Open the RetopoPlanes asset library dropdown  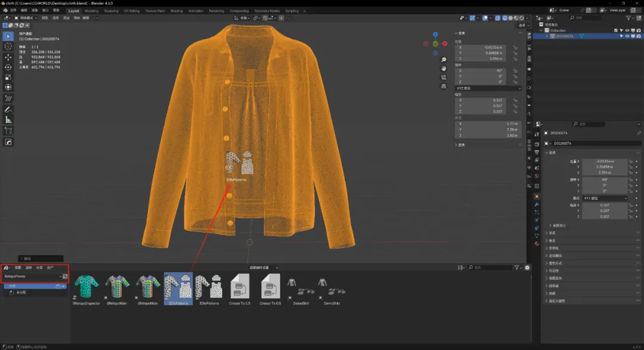coord(33,277)
